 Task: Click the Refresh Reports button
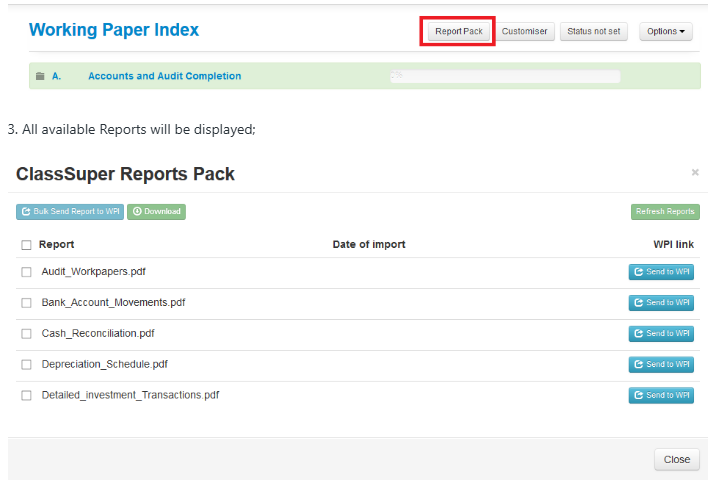coord(665,212)
